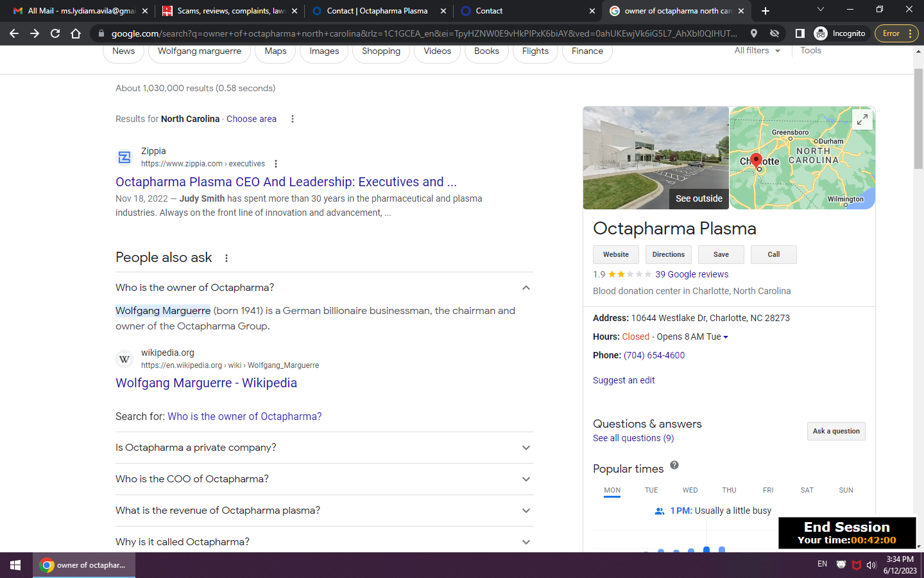The width and height of the screenshot is (924, 578).
Task: Click the Website button for Octapharma Plasma
Action: coord(616,254)
